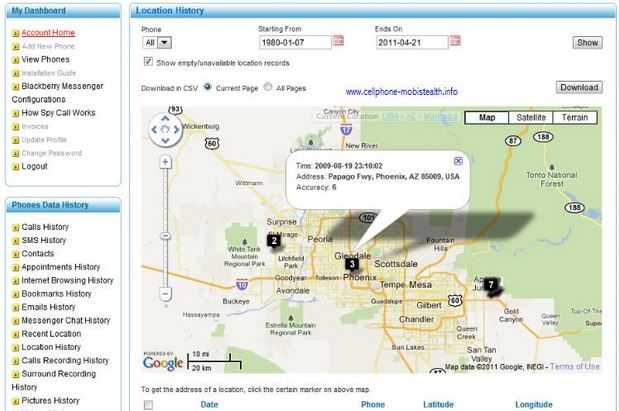Screen dimensions: 619x411
Task: Open Account Home link
Action: [x=48, y=33]
